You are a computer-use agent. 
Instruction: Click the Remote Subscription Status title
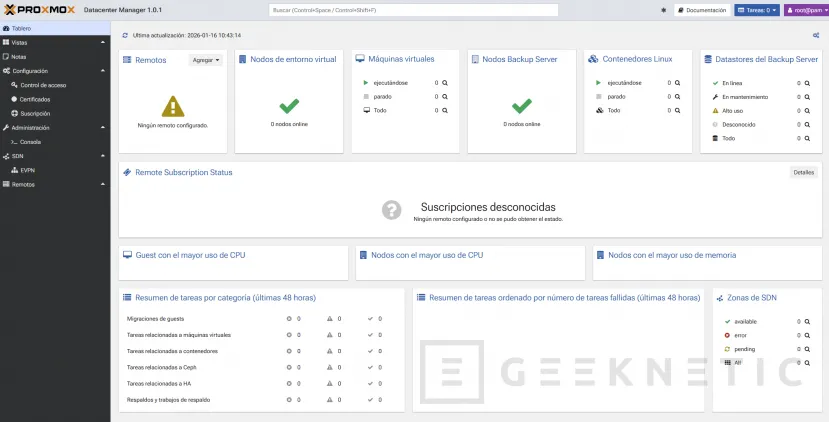(x=183, y=172)
